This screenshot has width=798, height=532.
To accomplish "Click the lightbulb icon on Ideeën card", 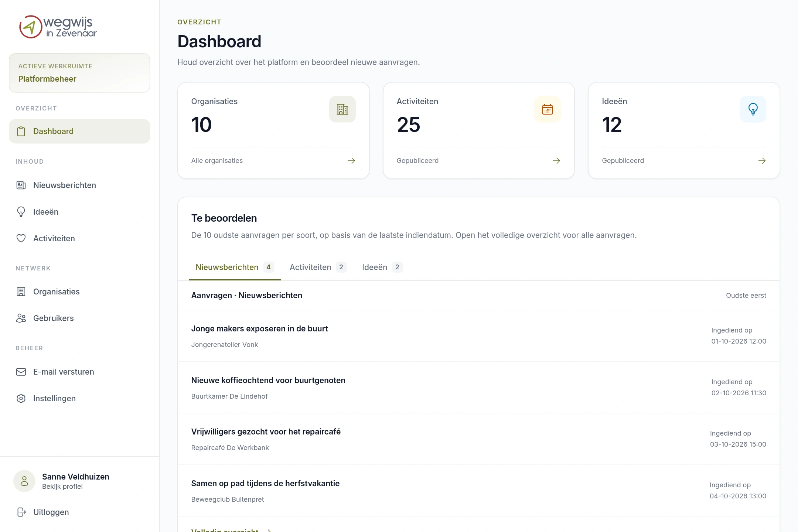I will [753, 109].
